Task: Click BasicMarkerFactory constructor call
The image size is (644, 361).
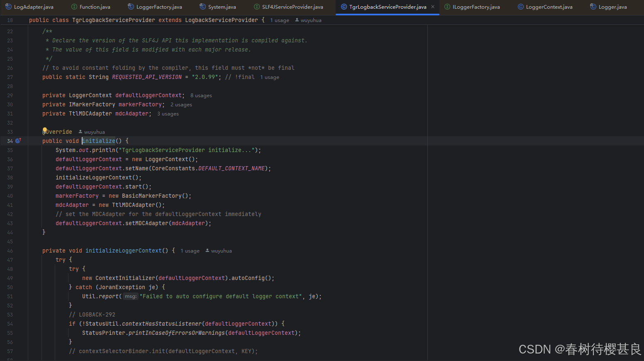Action: point(151,196)
